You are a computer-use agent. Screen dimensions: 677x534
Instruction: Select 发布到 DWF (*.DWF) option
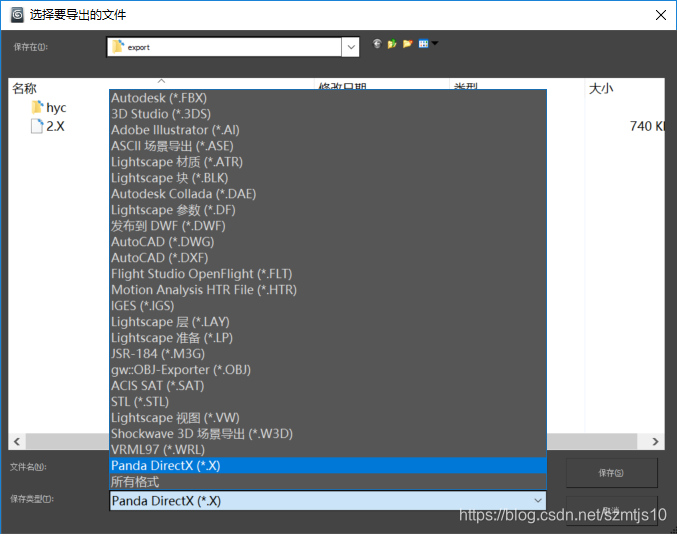pyautogui.click(x=328, y=226)
